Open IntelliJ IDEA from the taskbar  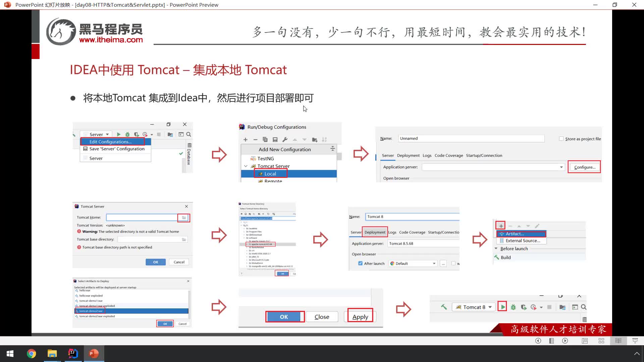coord(73,353)
